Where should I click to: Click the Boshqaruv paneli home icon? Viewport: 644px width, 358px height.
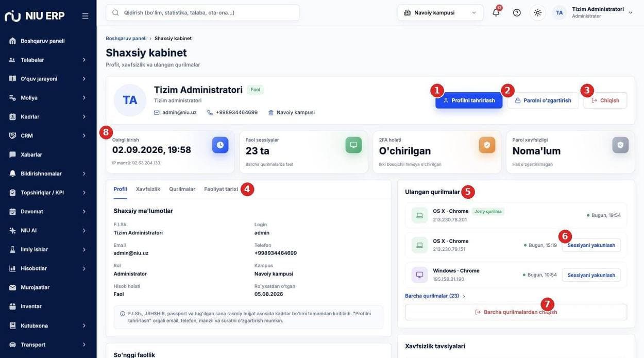click(12, 41)
